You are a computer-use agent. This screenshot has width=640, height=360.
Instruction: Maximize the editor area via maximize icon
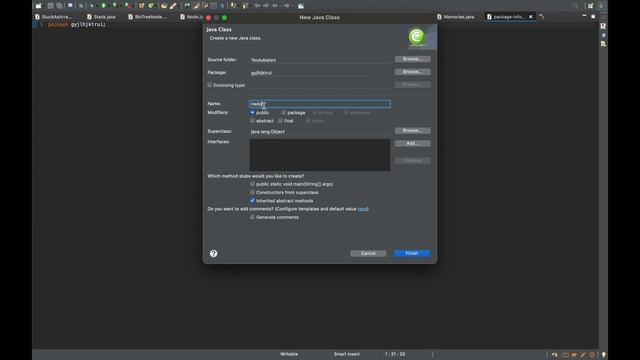click(593, 16)
